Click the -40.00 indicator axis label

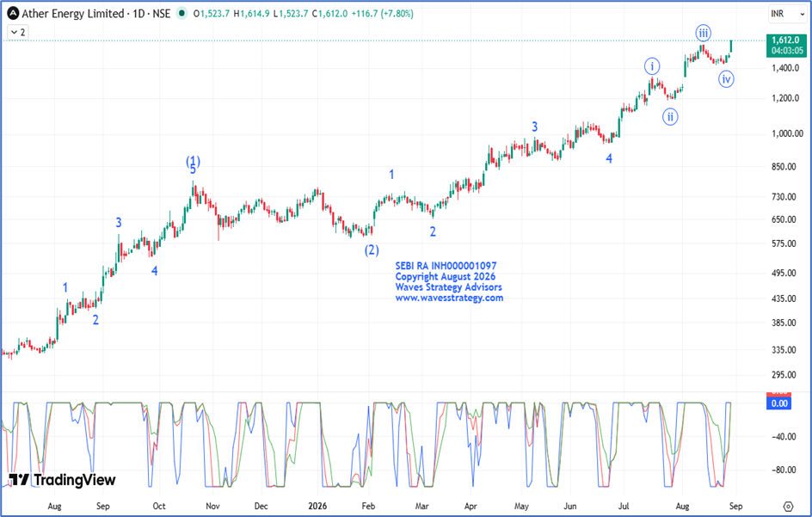pyautogui.click(x=784, y=437)
